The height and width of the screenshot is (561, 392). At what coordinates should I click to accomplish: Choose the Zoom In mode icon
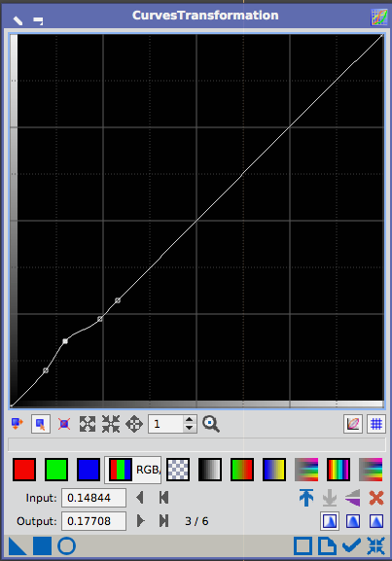point(88,424)
